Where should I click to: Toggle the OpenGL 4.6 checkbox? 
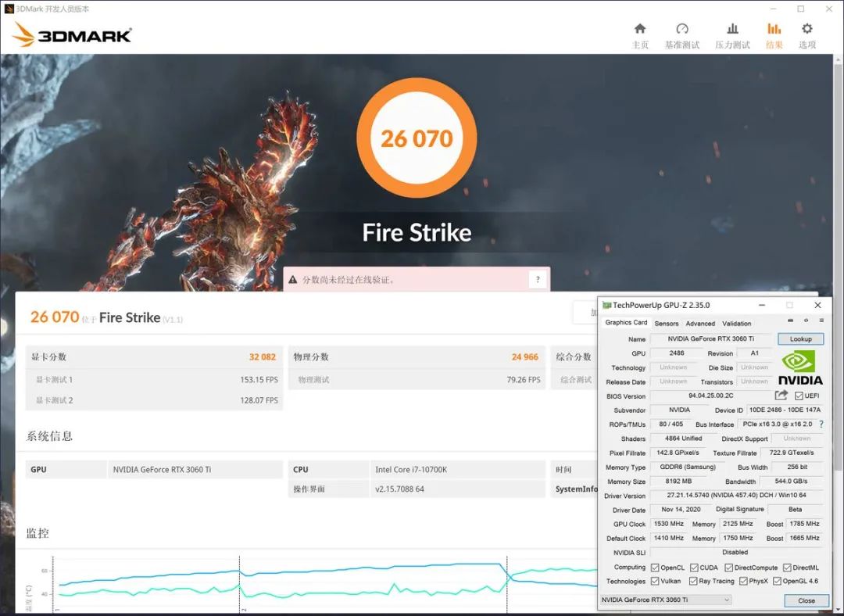(x=777, y=581)
